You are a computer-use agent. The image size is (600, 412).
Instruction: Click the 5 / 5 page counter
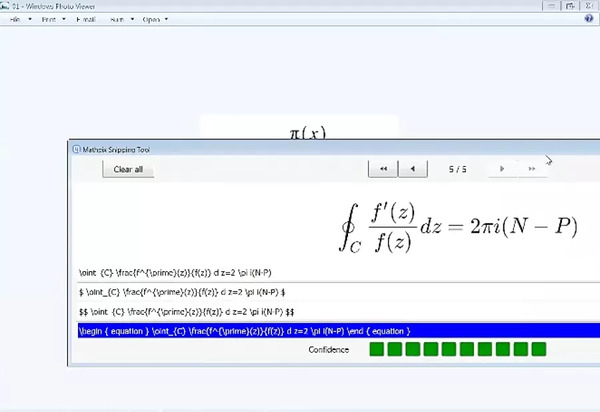click(x=458, y=169)
